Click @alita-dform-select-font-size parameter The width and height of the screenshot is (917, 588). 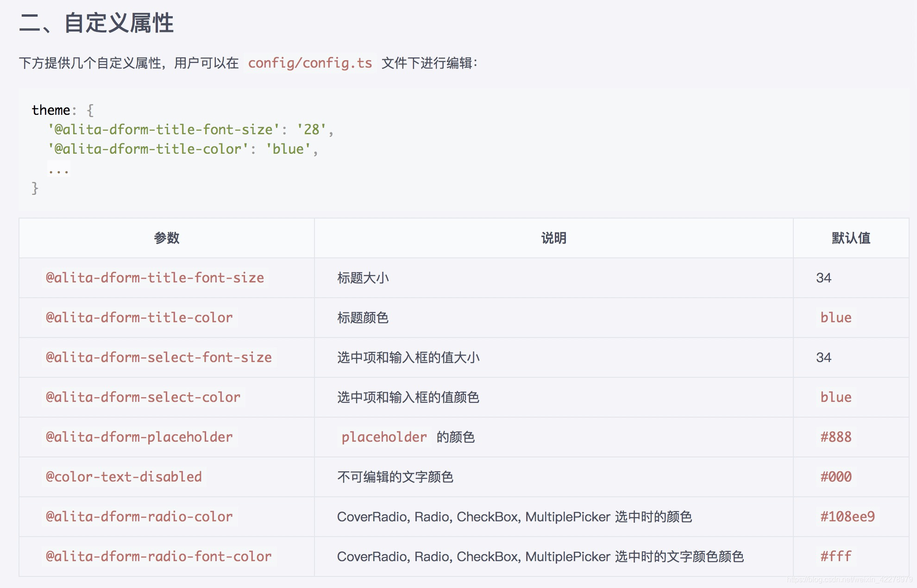pyautogui.click(x=159, y=357)
